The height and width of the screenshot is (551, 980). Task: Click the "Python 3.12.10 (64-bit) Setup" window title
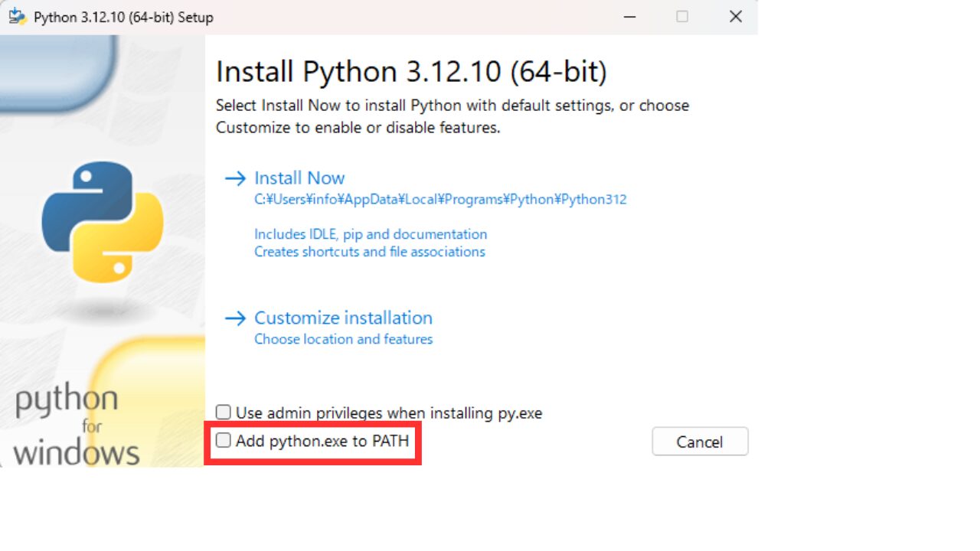(x=123, y=17)
